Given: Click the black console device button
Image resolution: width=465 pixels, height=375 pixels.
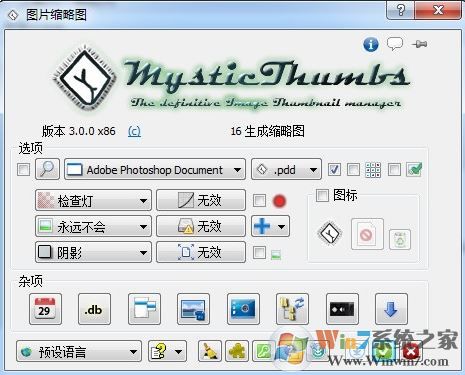Looking at the screenshot, I should 342,309.
